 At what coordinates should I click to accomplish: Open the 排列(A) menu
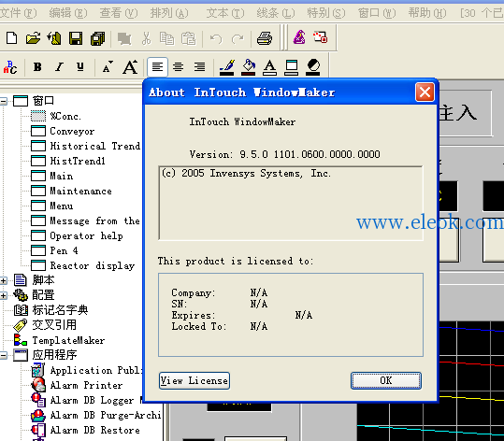click(x=169, y=13)
